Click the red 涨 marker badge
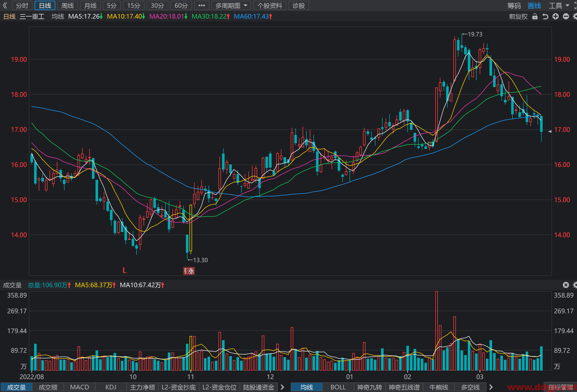577x392 pixels. coord(189,271)
